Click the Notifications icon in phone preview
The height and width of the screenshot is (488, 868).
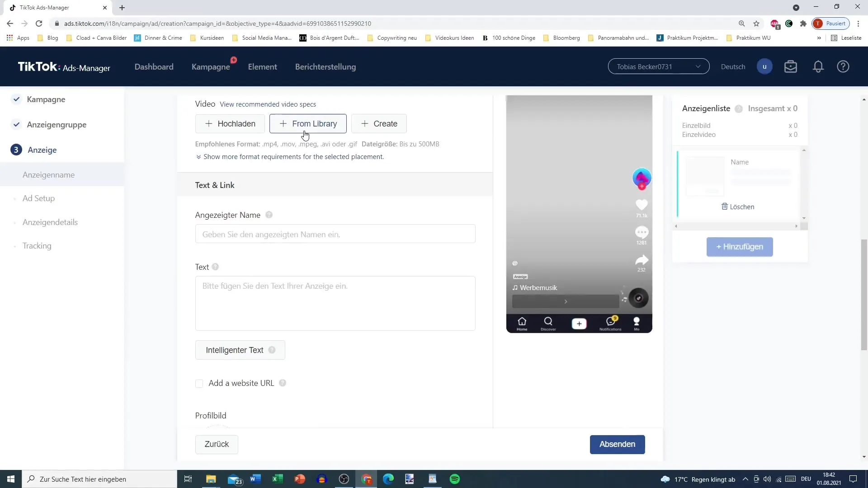(x=611, y=324)
